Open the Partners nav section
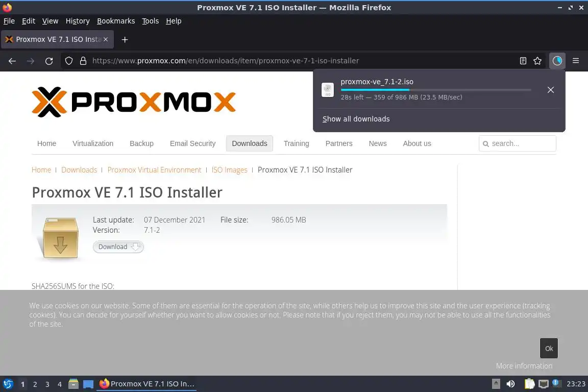Viewport: 588px width, 392px height. tap(339, 143)
